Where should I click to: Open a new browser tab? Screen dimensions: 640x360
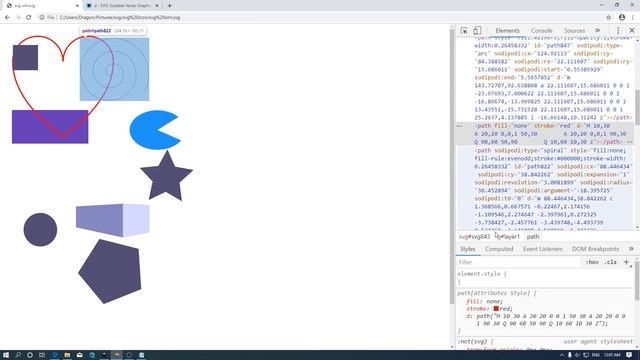click(x=169, y=6)
